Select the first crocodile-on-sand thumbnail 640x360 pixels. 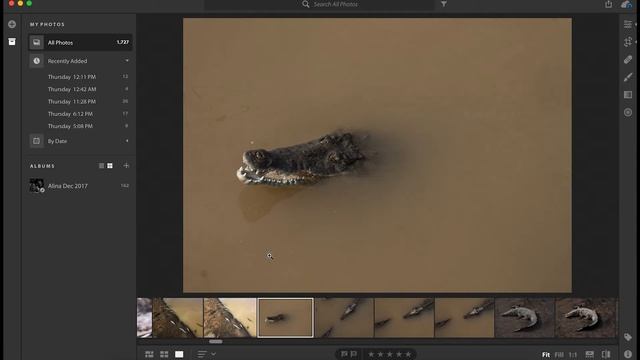(x=524, y=318)
